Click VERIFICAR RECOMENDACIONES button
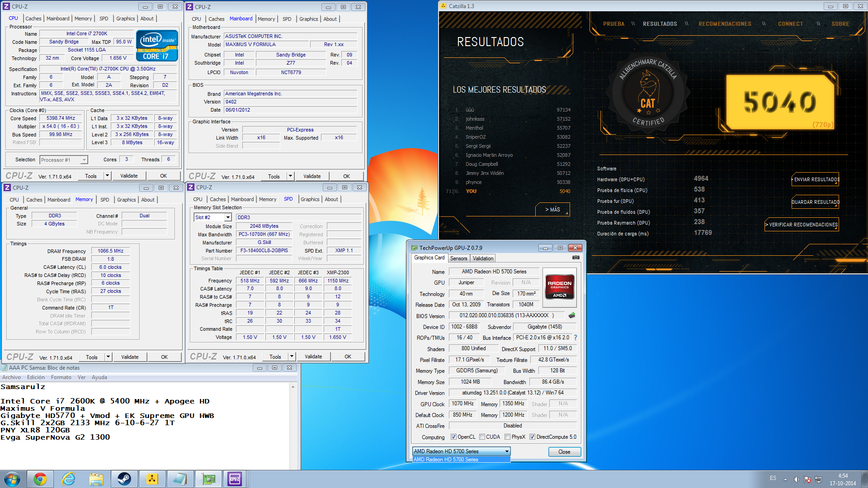This screenshot has height=488, width=868. (x=802, y=225)
